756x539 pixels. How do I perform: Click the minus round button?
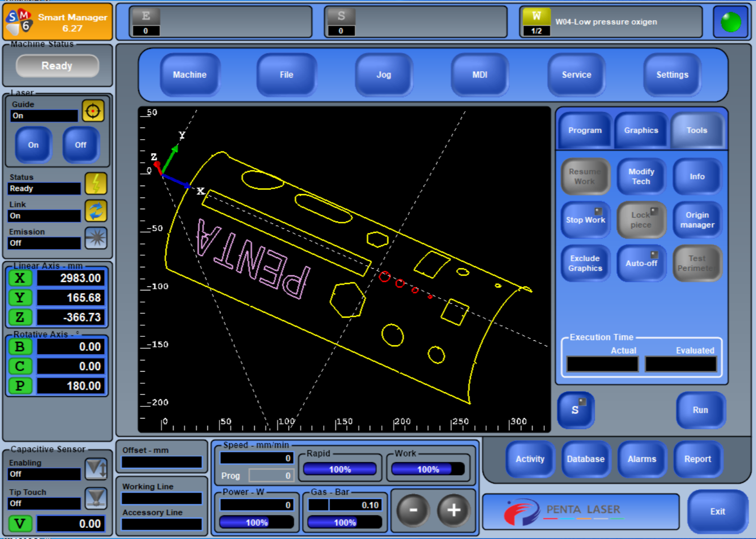point(413,510)
